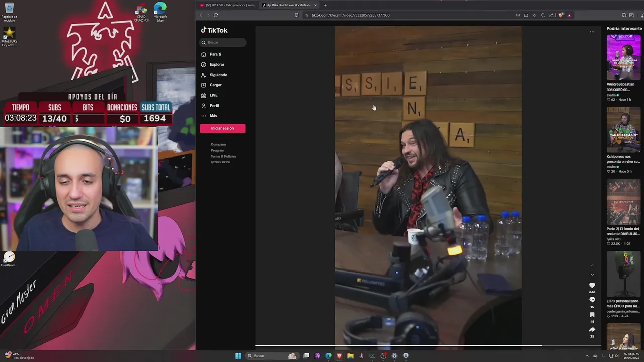Viewport: 644px width, 362px height.
Task: Open the Para ti feed
Action: click(x=211, y=54)
